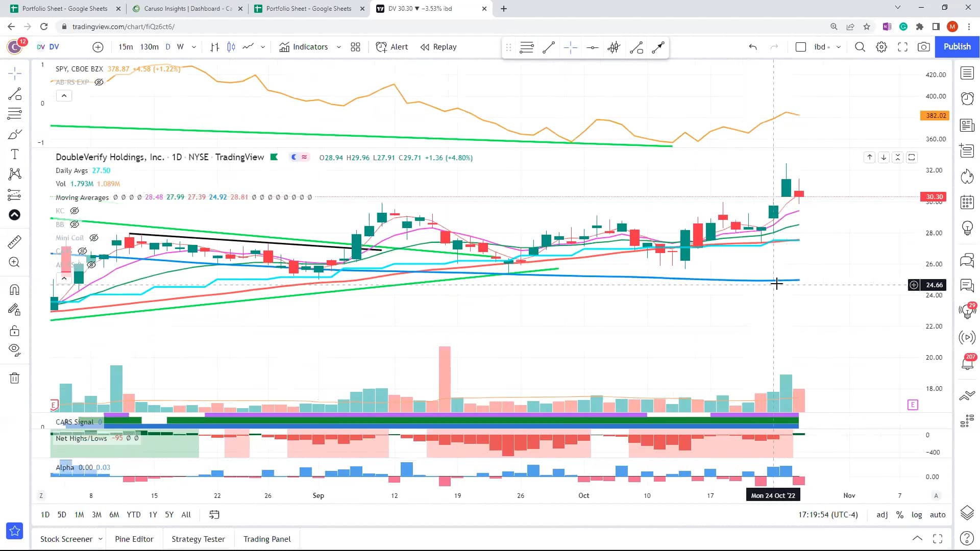Enable log scale on the price axis
980x551 pixels.
pos(917,515)
